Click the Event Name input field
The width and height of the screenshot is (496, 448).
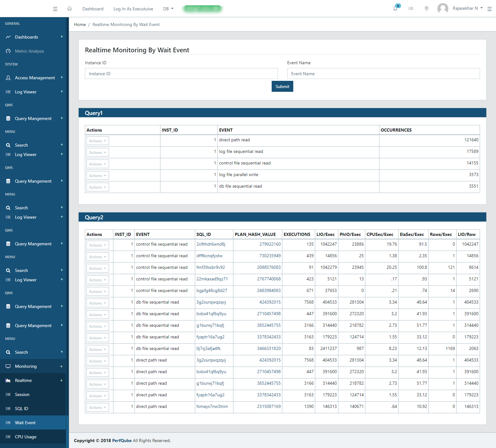pos(383,74)
